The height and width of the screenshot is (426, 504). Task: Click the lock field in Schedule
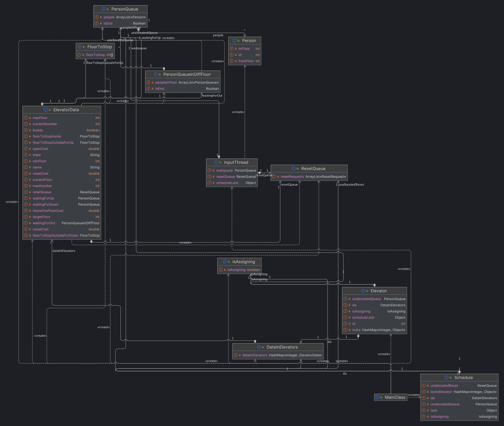click(459, 410)
